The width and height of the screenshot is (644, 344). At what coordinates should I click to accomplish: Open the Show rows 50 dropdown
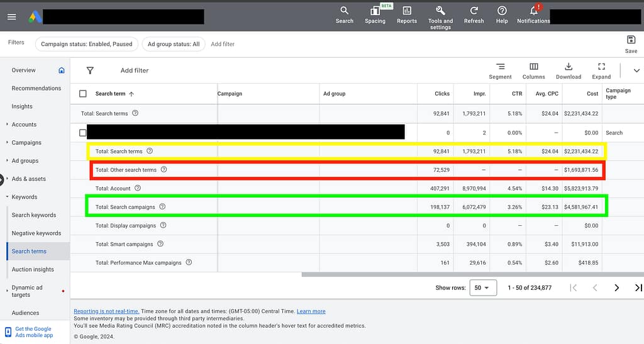pos(483,288)
